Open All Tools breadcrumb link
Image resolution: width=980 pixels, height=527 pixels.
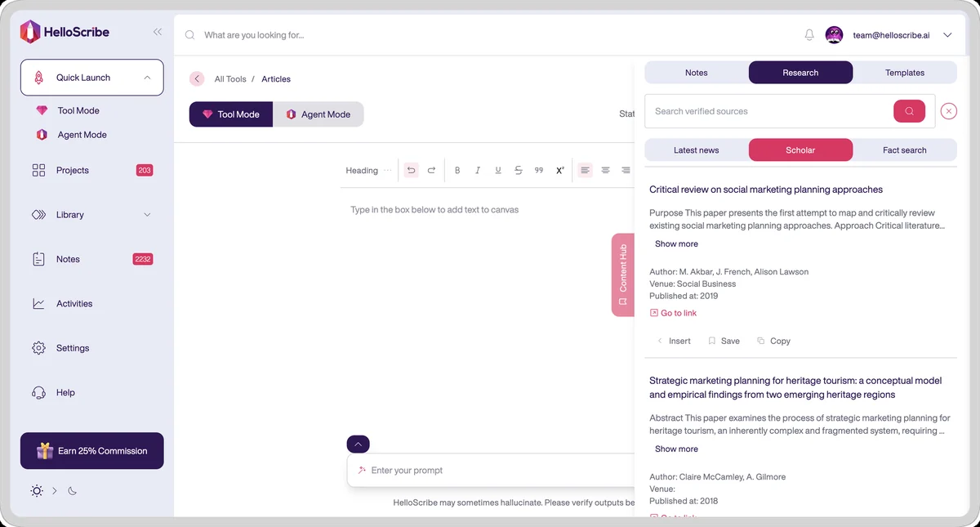click(230, 79)
